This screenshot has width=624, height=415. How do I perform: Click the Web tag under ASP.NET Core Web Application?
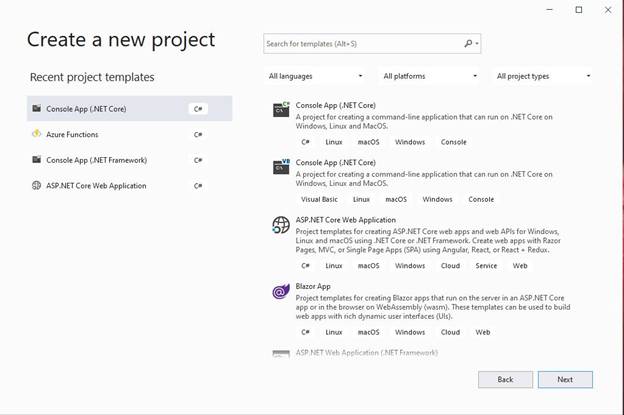[520, 266]
